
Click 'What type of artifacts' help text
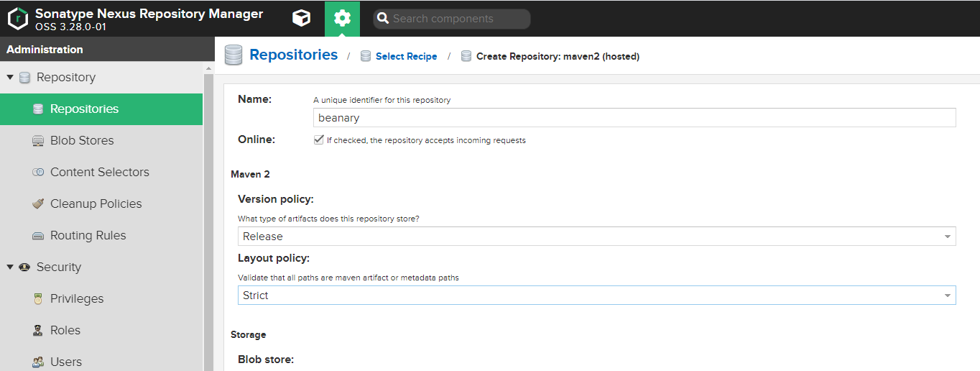click(328, 219)
